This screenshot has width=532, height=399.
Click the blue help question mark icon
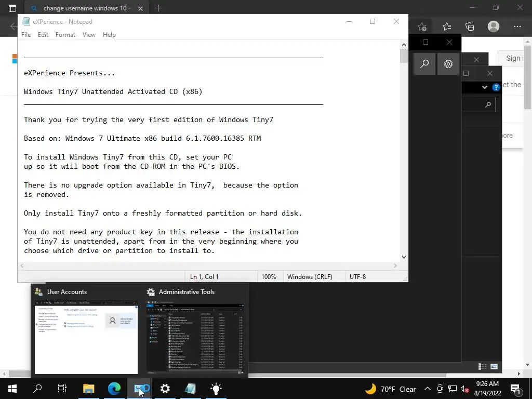point(496,87)
